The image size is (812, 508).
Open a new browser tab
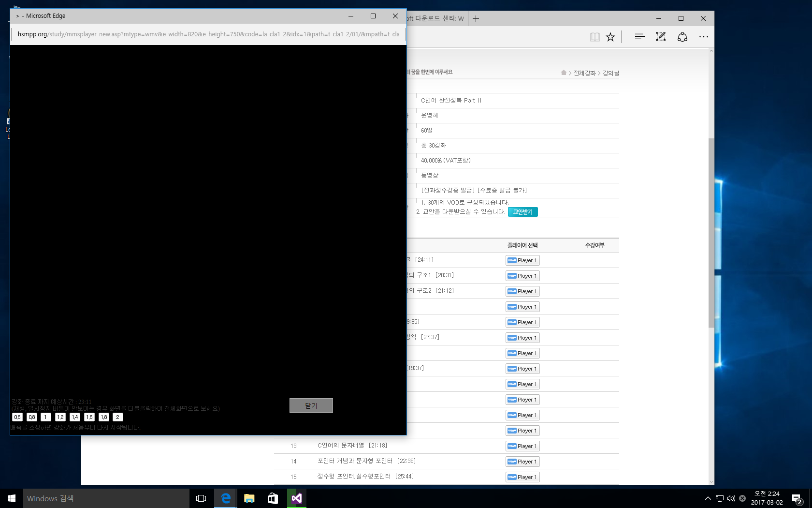(x=476, y=19)
